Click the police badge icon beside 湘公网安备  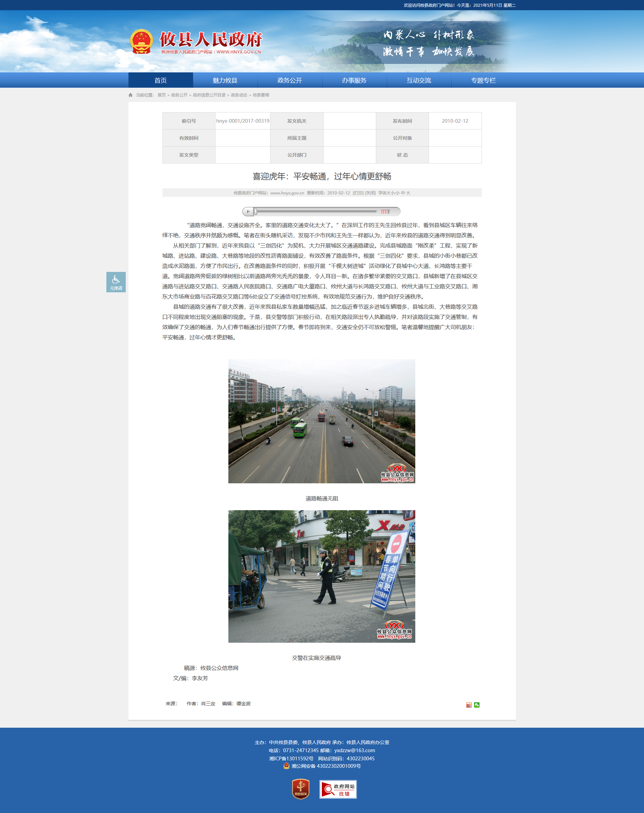286,766
